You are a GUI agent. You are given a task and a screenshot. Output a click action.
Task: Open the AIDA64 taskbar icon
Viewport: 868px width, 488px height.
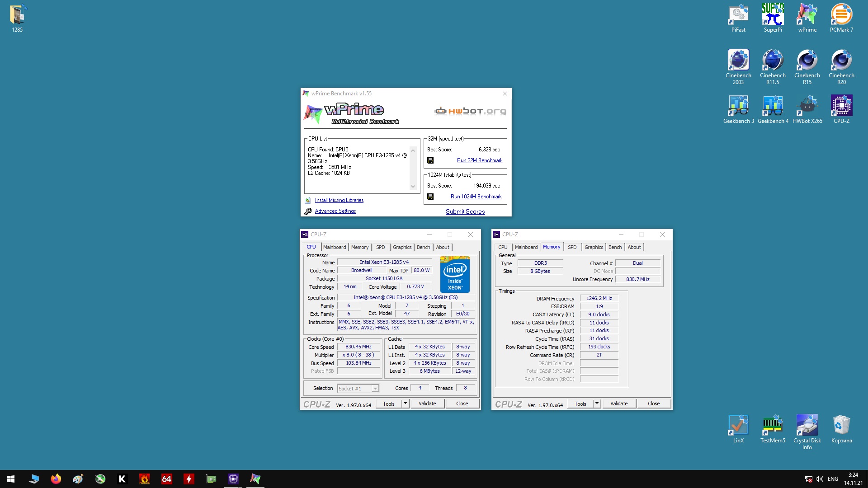point(167,479)
